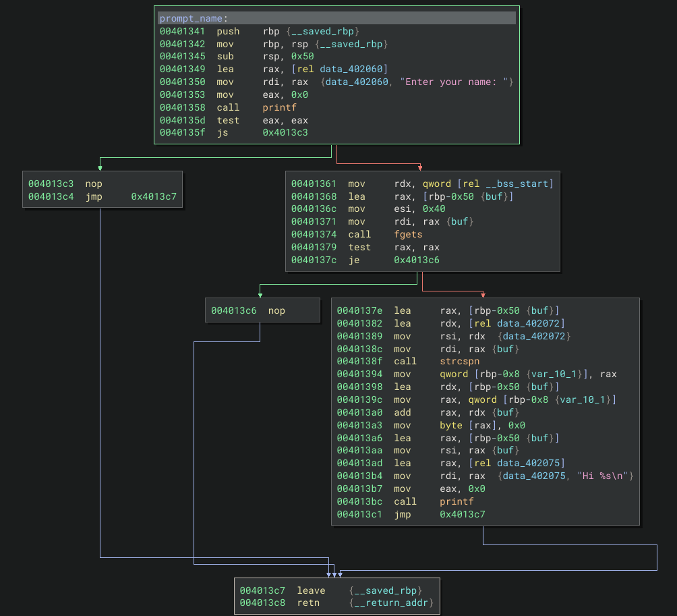This screenshot has height=616, width=677.
Task: Click address 00401341 of push rbp
Action: pyautogui.click(x=181, y=31)
